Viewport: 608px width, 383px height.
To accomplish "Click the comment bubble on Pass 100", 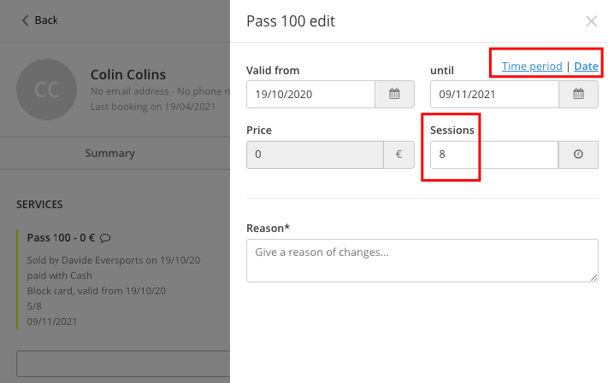I will coord(105,238).
